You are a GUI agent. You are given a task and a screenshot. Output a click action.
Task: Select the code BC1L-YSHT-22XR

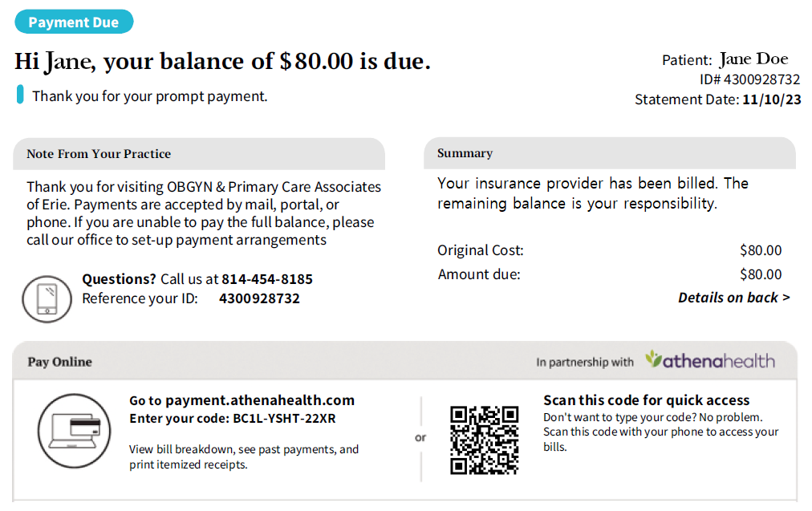pos(284,418)
